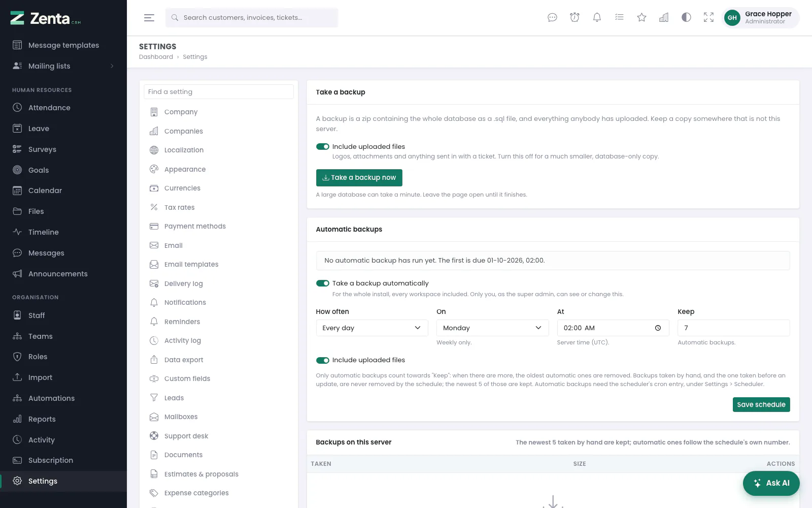Click the At time field showing 02:00 AM

(x=613, y=328)
